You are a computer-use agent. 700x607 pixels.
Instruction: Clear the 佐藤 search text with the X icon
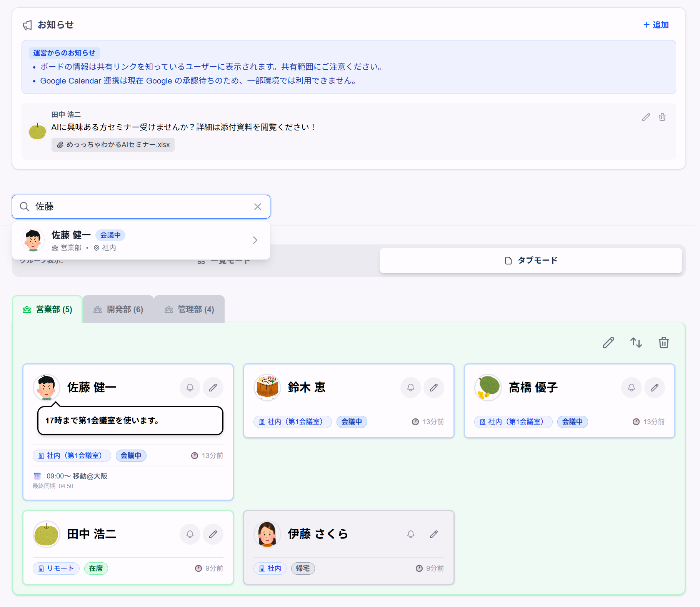point(258,207)
